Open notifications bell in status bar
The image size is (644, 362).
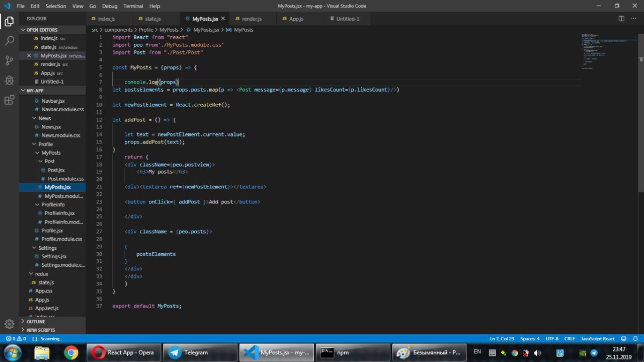click(635, 339)
